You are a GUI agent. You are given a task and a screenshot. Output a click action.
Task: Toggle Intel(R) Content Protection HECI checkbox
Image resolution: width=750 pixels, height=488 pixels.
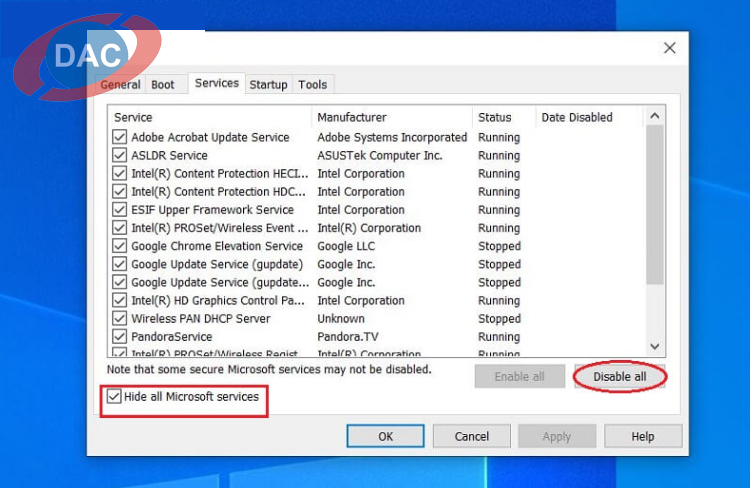tap(120, 174)
